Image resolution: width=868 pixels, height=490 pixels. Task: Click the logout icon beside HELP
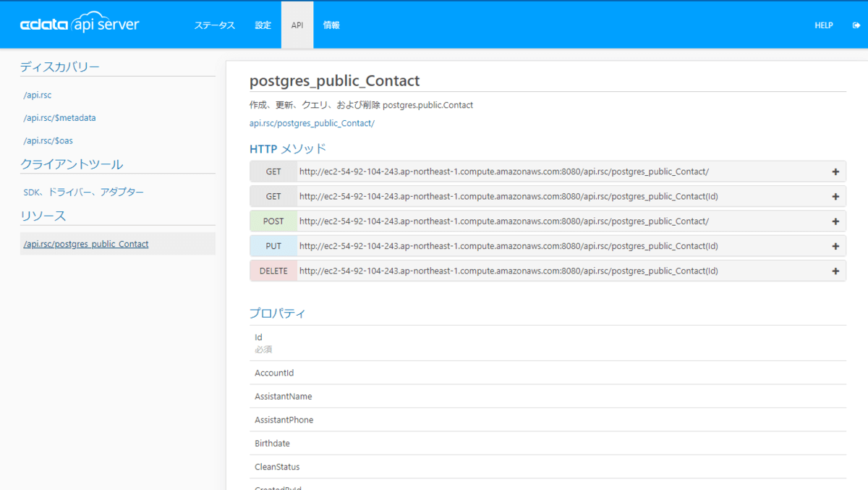pos(856,25)
